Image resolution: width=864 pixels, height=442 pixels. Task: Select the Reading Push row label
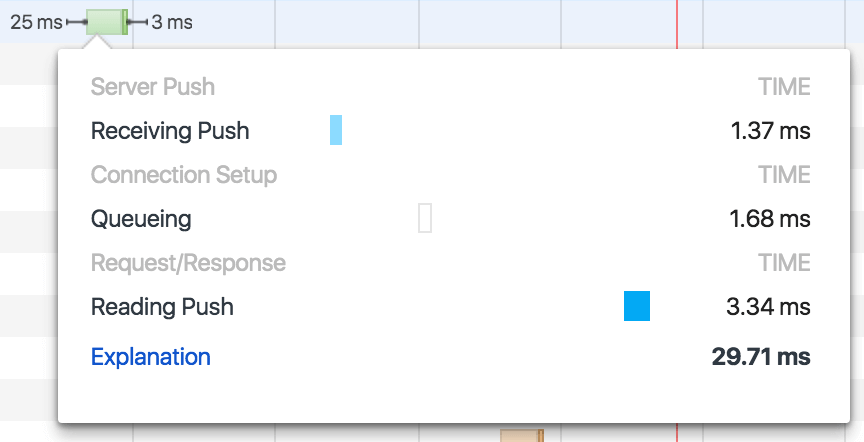click(x=162, y=307)
